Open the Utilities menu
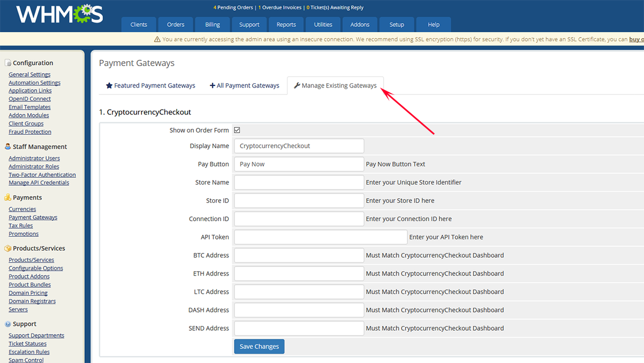The image size is (644, 363). click(323, 25)
